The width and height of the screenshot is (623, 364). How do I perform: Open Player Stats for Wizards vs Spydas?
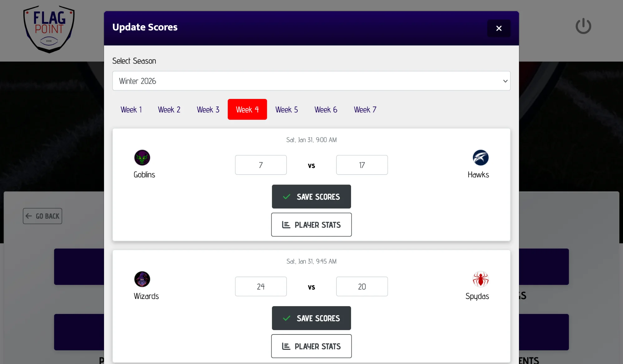[311, 346]
